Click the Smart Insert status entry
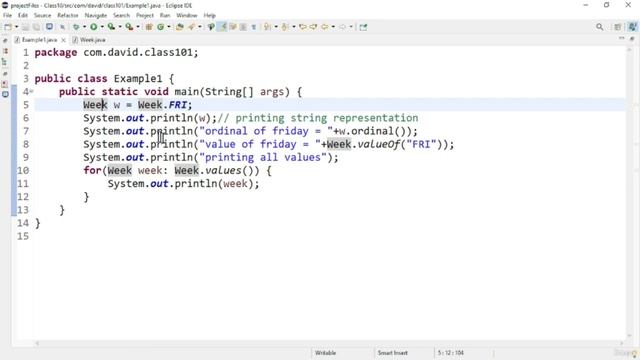The image size is (640, 360). 393,353
